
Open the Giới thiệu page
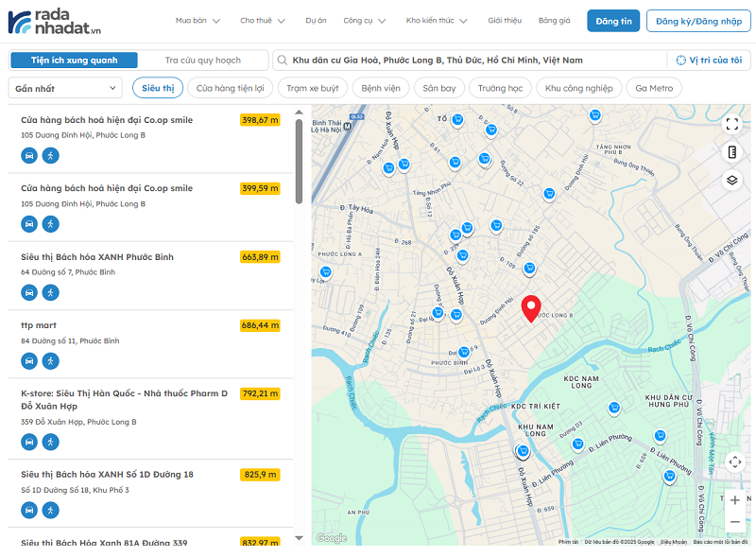pos(505,21)
